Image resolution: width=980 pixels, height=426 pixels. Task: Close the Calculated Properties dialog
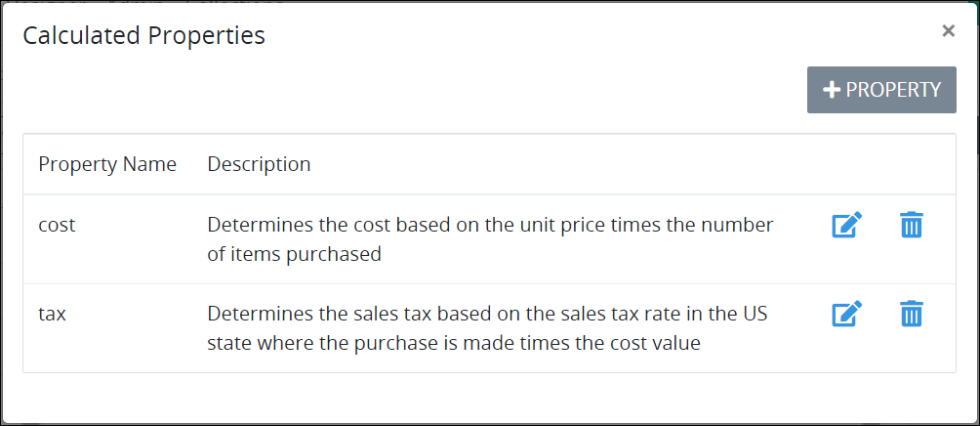tap(948, 30)
